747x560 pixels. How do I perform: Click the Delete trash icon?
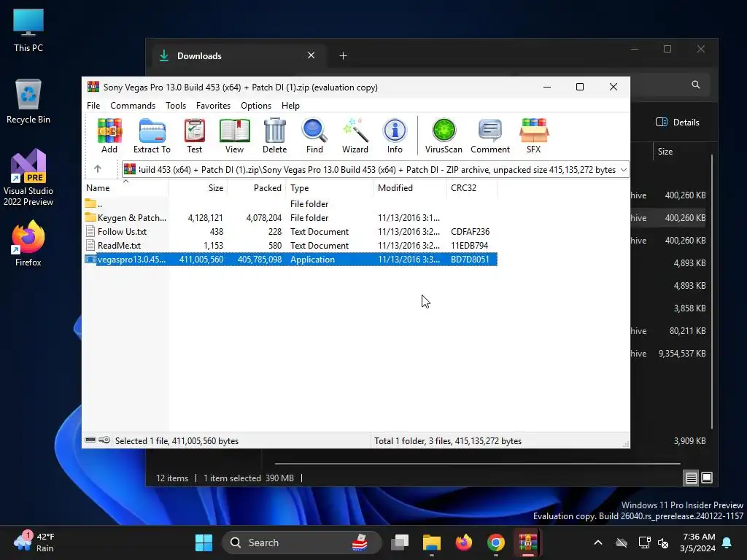click(x=275, y=136)
